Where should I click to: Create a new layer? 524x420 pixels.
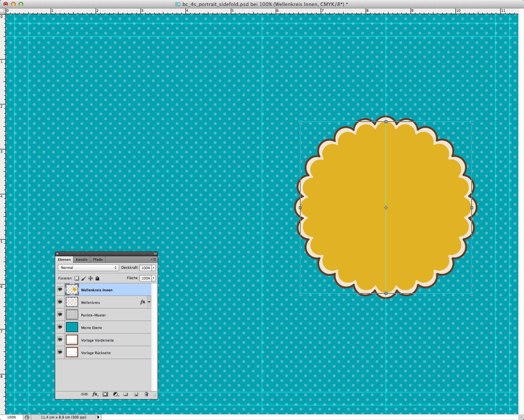click(x=136, y=394)
